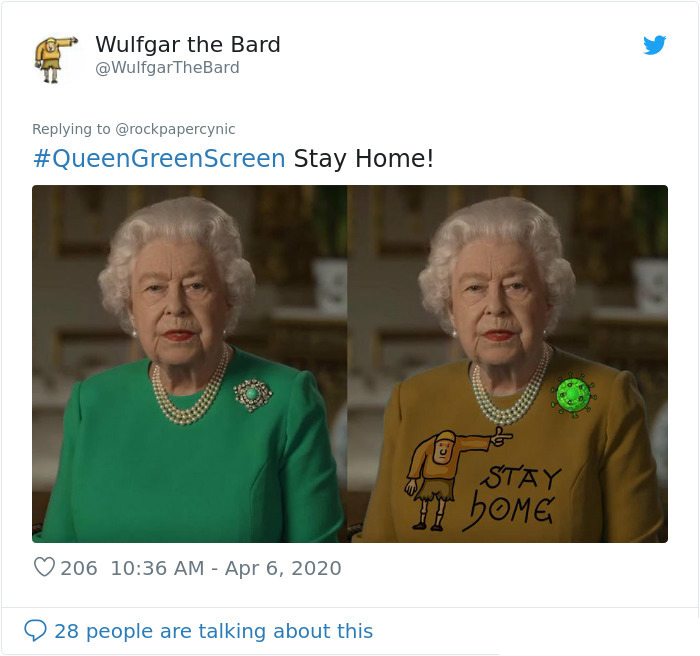700x656 pixels.
Task: Open the Wulfgar the Bard display name
Action: (x=188, y=44)
